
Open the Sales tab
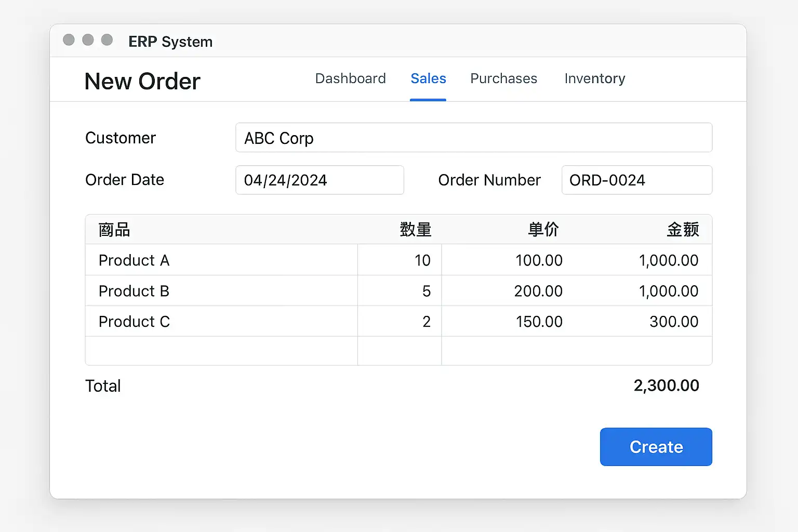coord(428,78)
